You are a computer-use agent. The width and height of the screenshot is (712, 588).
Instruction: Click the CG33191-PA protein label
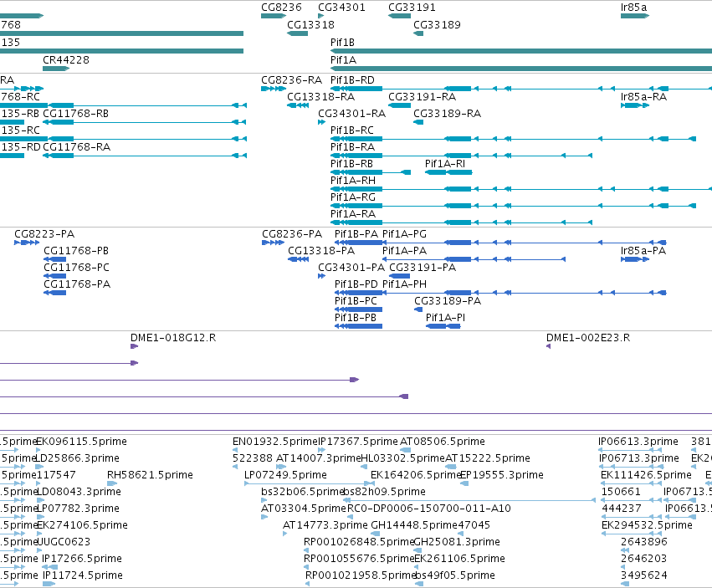pyautogui.click(x=423, y=268)
